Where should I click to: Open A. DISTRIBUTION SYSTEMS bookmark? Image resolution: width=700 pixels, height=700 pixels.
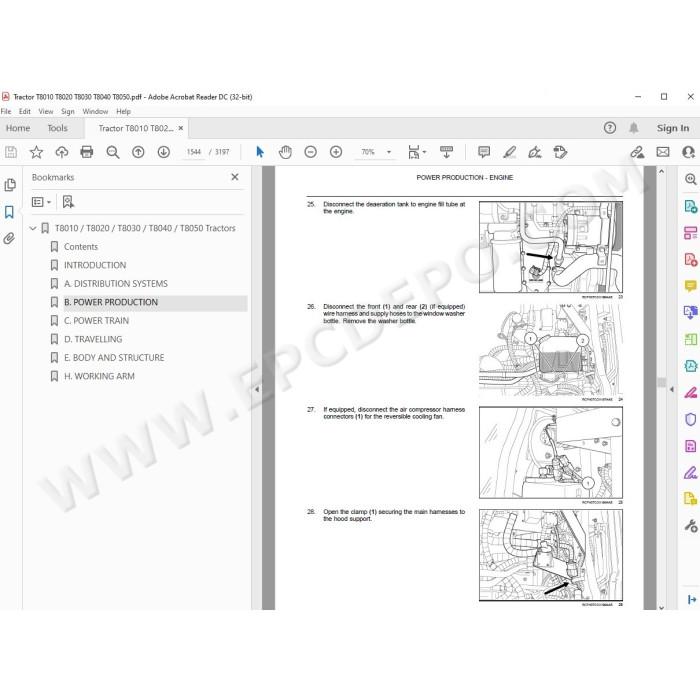pos(116,284)
